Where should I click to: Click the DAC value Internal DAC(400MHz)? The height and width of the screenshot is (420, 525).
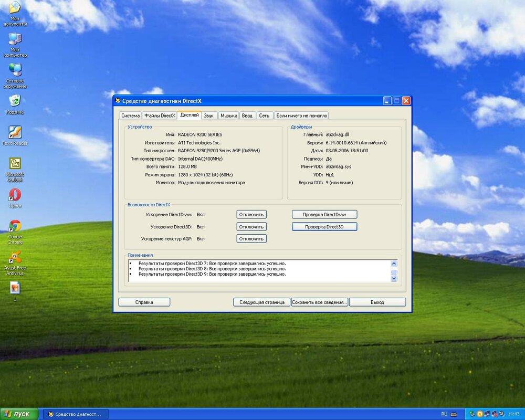coord(200,159)
